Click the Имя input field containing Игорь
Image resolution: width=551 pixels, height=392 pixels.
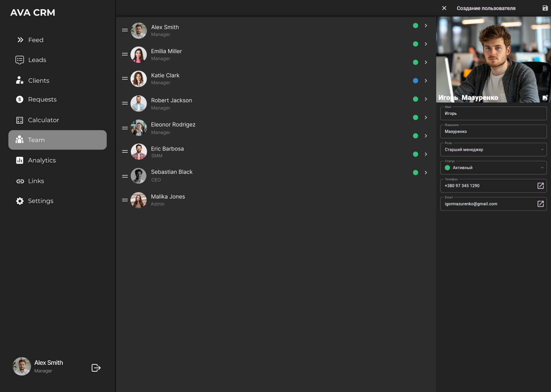493,113
